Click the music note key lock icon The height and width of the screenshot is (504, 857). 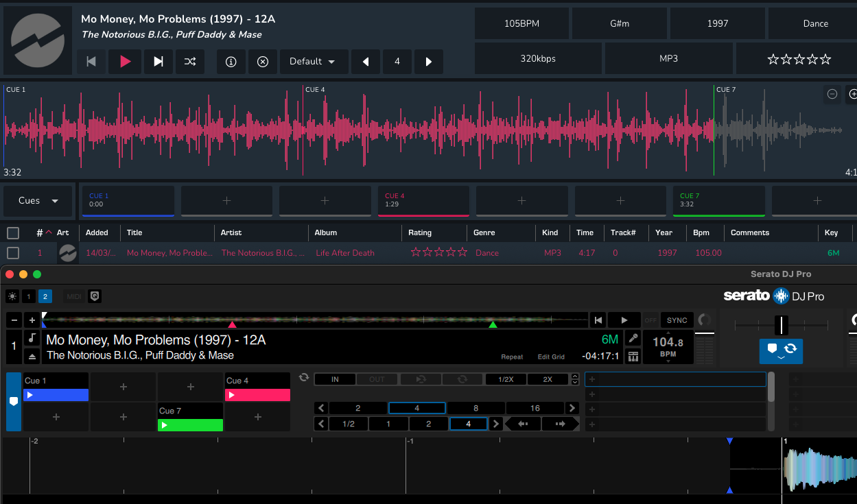[x=32, y=338]
